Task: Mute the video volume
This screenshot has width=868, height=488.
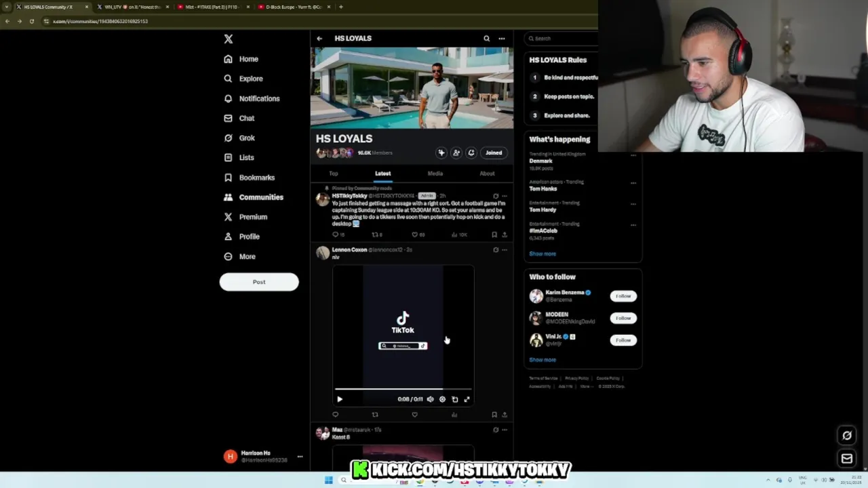Action: click(x=430, y=399)
